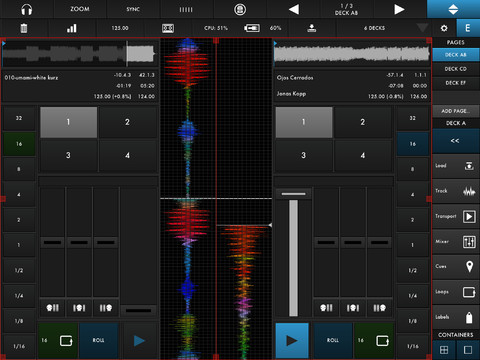Viewport: 480px width, 360px height.
Task: Tap the round record icon
Action: (x=240, y=9)
